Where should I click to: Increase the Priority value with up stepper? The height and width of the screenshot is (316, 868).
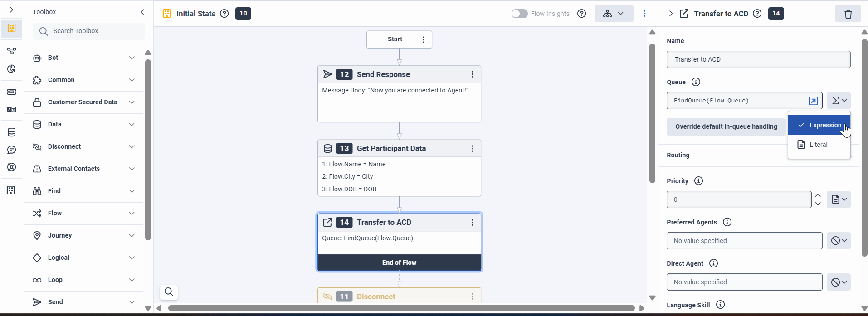818,195
